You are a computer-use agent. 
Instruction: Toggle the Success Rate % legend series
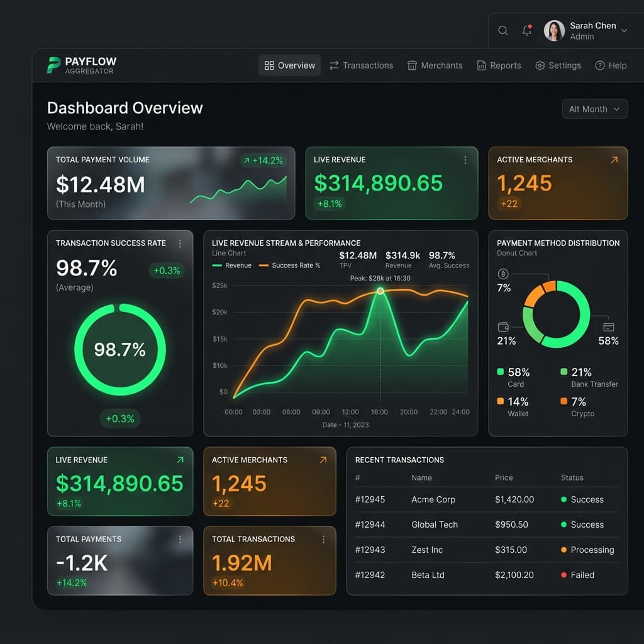click(x=289, y=265)
